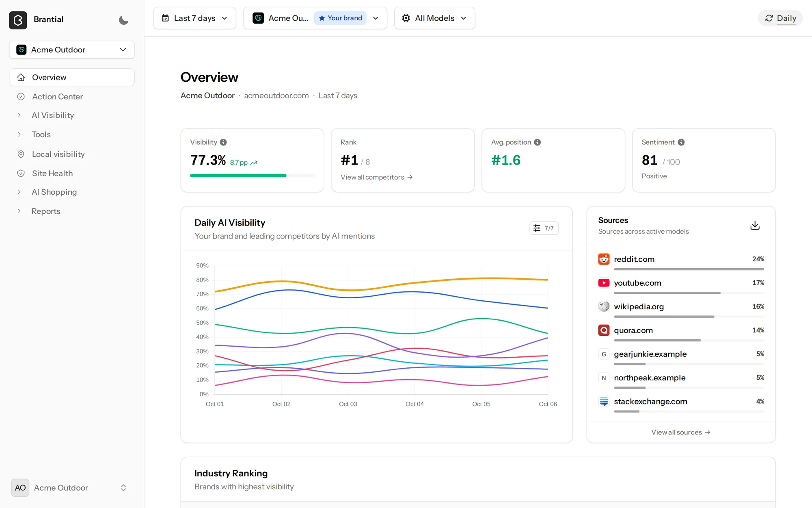
Task: Click the chip icon in All Models
Action: point(406,18)
